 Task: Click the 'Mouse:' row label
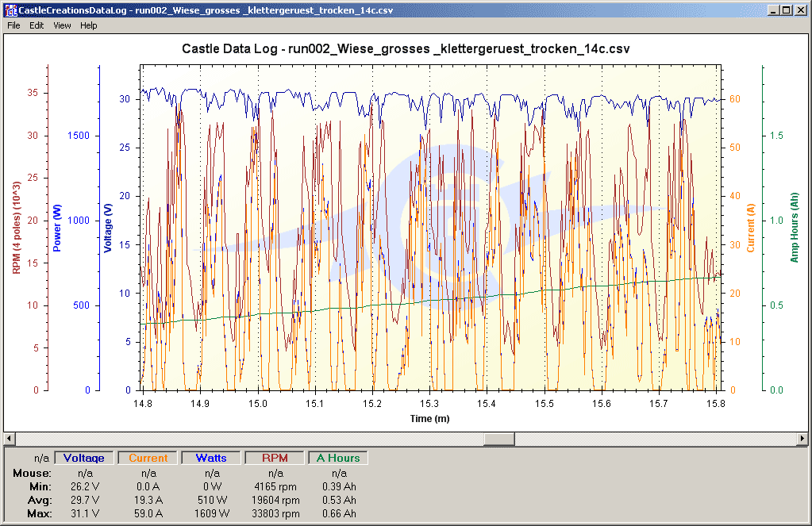pyautogui.click(x=32, y=473)
